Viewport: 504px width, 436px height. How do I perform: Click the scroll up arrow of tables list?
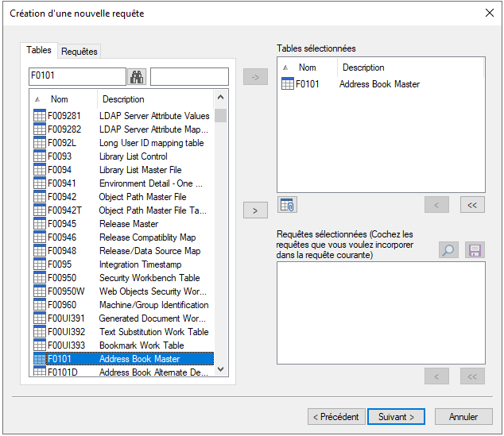tap(220, 97)
